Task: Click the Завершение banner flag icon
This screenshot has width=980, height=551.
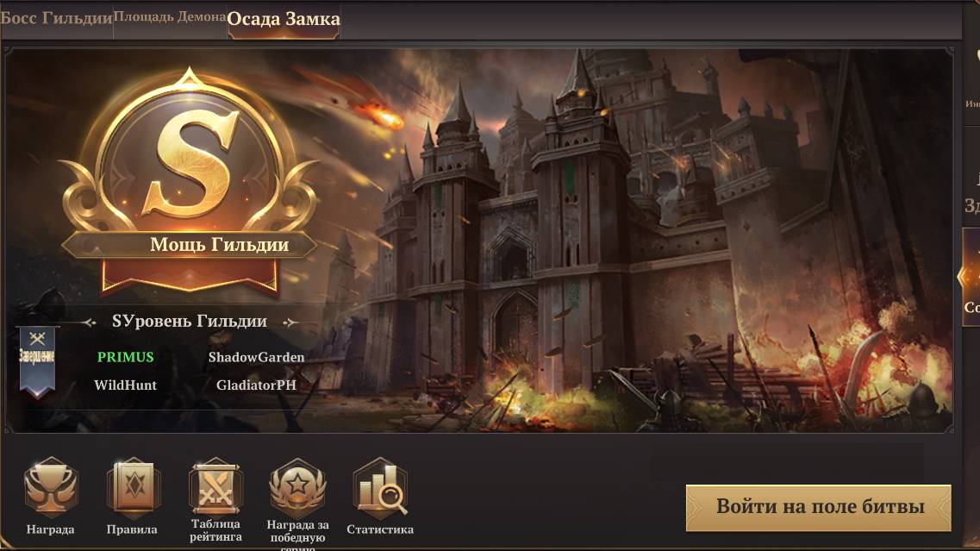Action: [37, 361]
